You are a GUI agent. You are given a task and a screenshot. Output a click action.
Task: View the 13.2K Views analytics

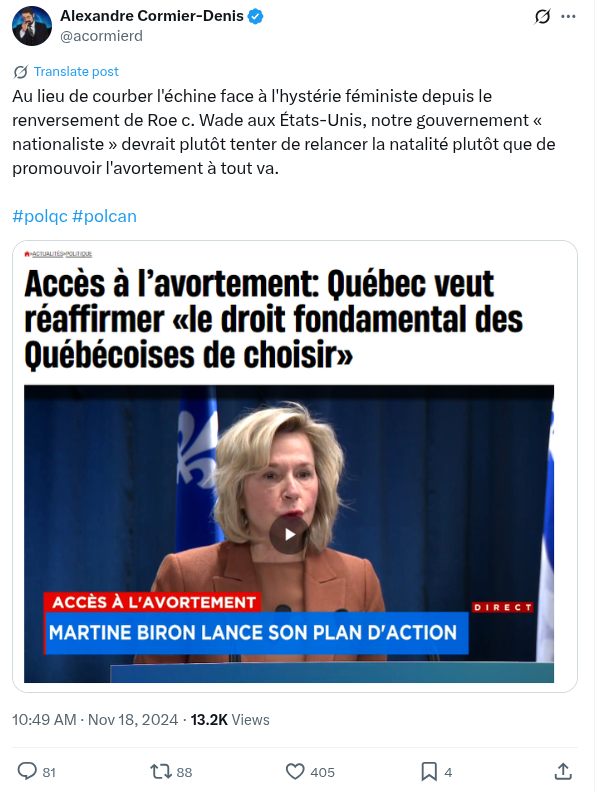click(230, 719)
